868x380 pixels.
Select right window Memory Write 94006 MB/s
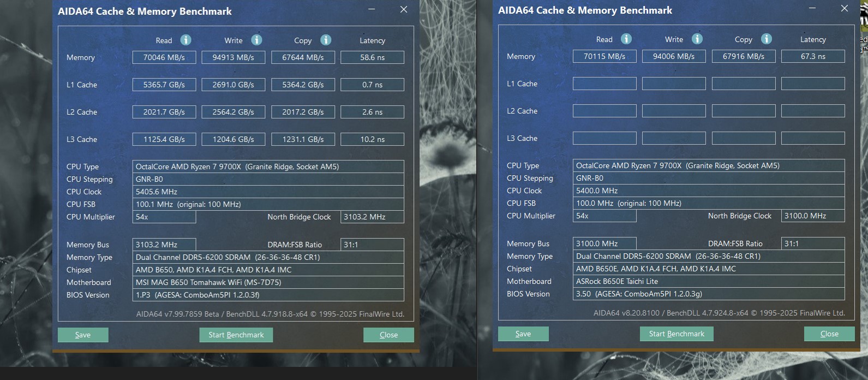tap(674, 56)
